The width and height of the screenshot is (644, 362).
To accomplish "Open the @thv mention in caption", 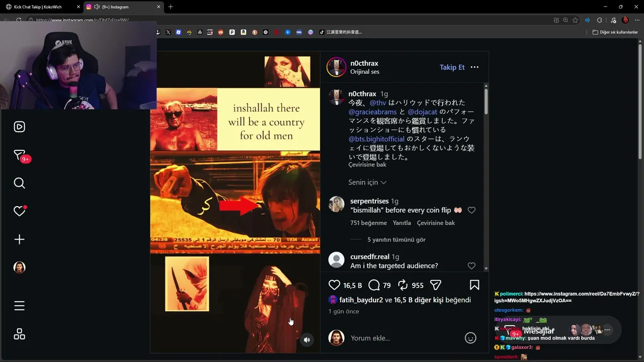I will 378,103.
